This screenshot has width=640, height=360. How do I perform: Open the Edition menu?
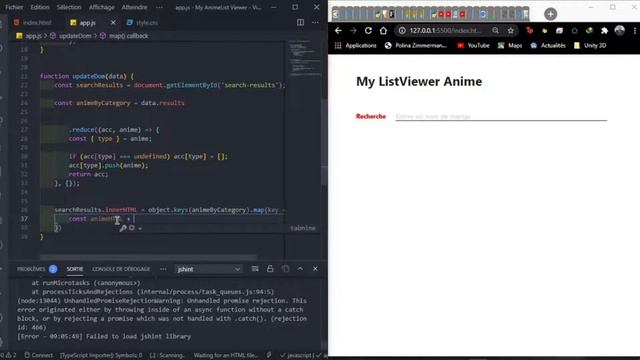click(40, 7)
